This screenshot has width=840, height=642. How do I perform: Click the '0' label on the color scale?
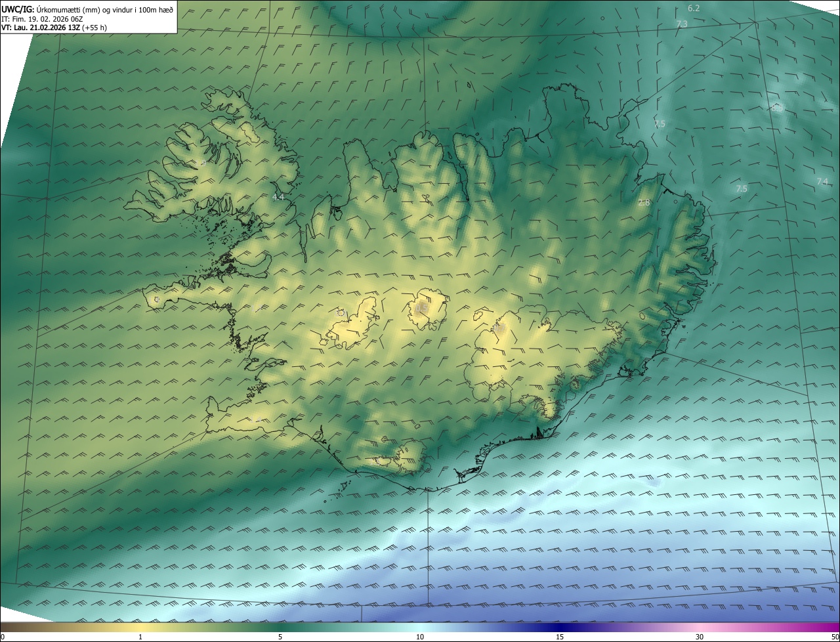[x=3, y=637]
